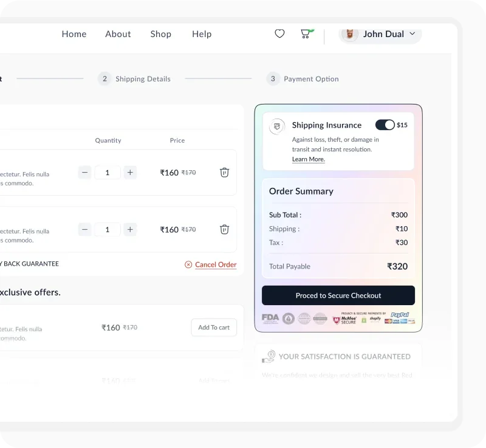Click Proced to Secure Checkout button

coord(338,295)
